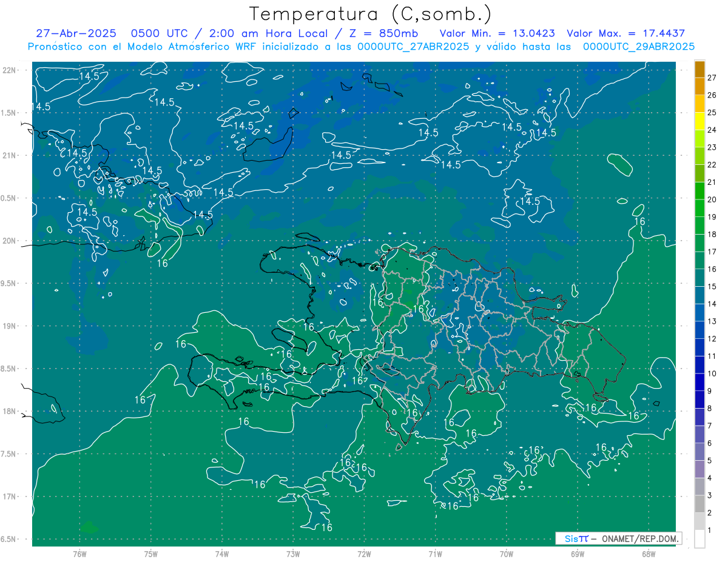Click the '0000UTC_27ABR2025' initialization time
The height and width of the screenshot is (562, 728).
[x=413, y=47]
